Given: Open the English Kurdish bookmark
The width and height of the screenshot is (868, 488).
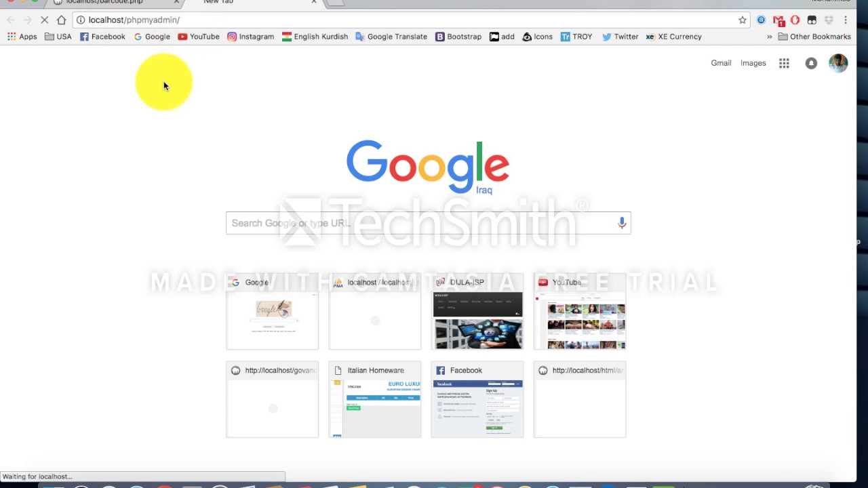Looking at the screenshot, I should click(x=315, y=37).
